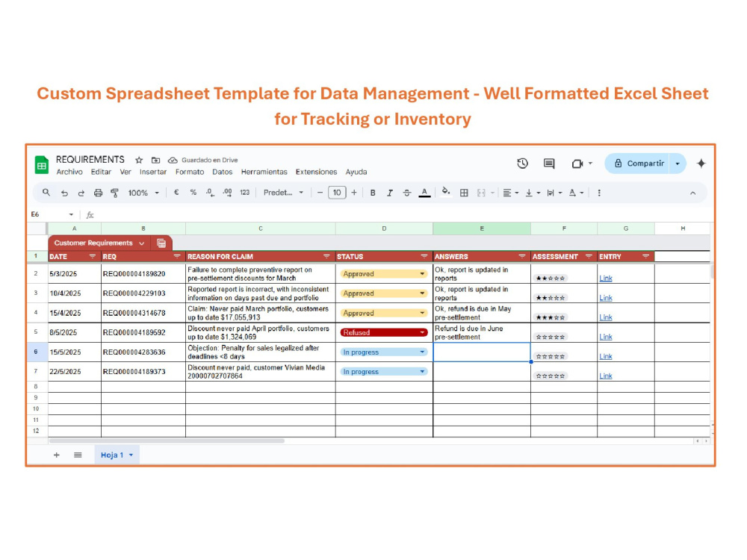
Task: Open the Datos menu
Action: click(x=223, y=172)
